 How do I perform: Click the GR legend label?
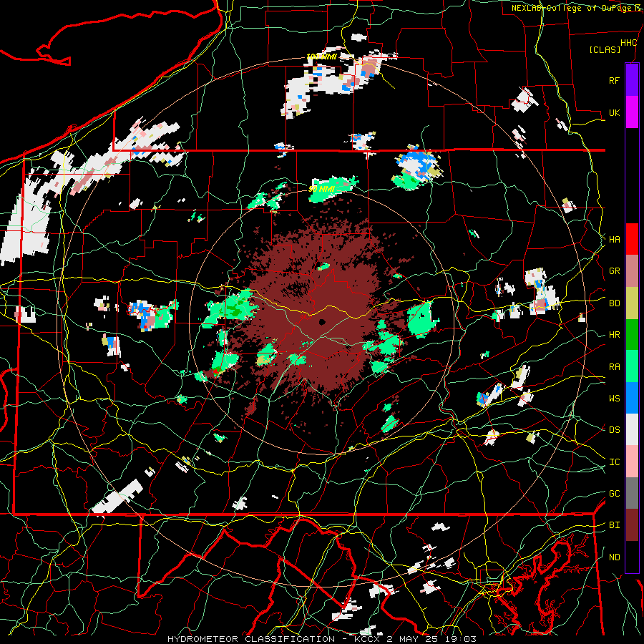[x=615, y=271]
